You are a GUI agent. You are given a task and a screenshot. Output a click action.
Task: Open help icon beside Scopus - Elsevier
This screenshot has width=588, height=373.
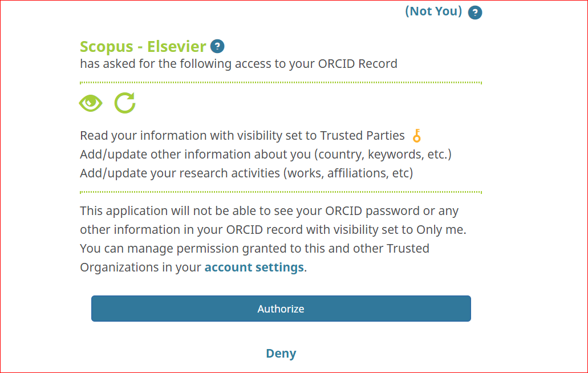click(217, 47)
